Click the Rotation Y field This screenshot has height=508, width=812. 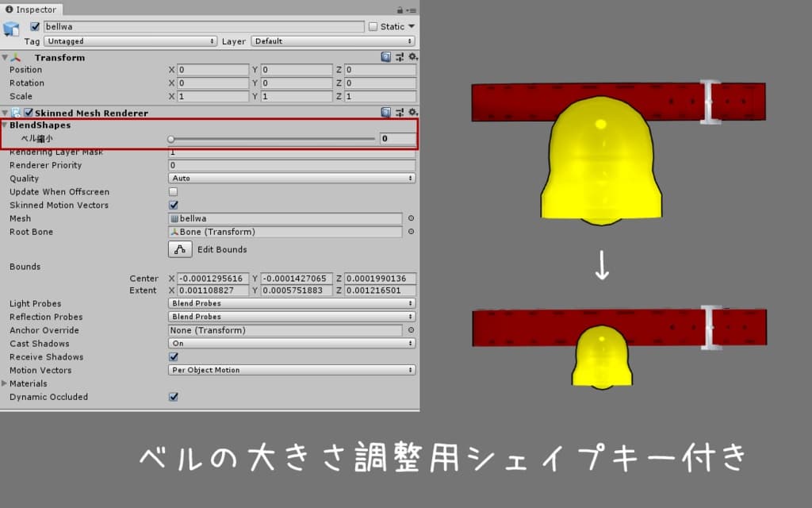pos(297,83)
